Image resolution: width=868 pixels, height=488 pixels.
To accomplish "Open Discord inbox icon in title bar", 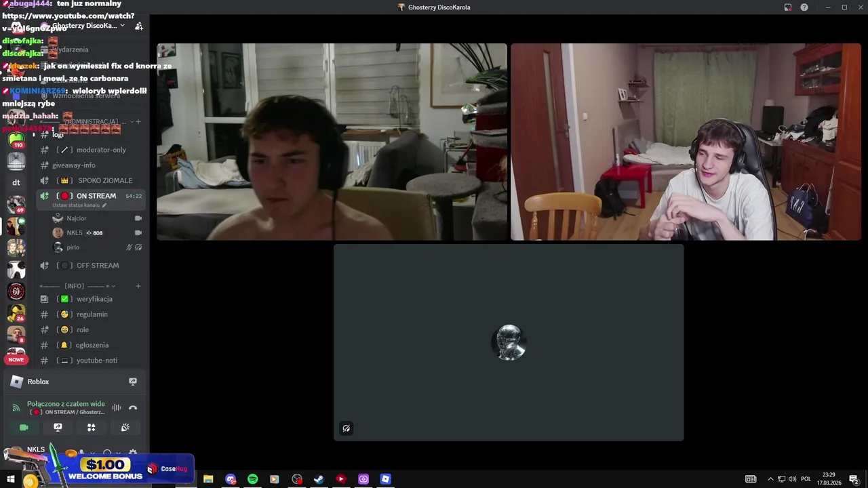I will click(x=788, y=7).
